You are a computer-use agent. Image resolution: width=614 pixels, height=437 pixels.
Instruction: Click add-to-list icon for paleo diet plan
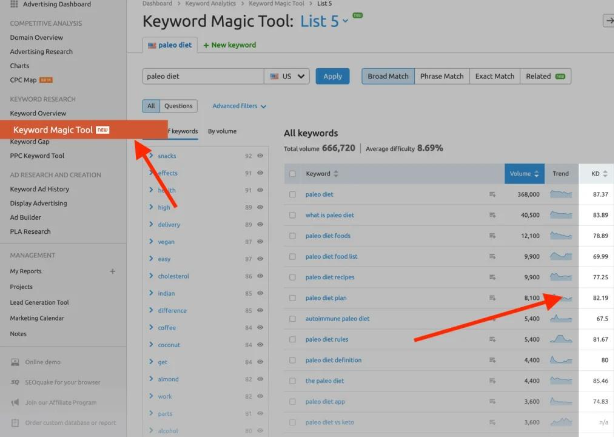coord(492,298)
